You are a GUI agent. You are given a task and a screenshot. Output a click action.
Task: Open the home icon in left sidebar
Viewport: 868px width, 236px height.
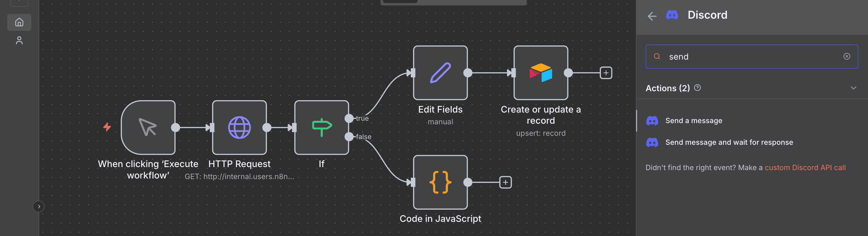coord(19,22)
